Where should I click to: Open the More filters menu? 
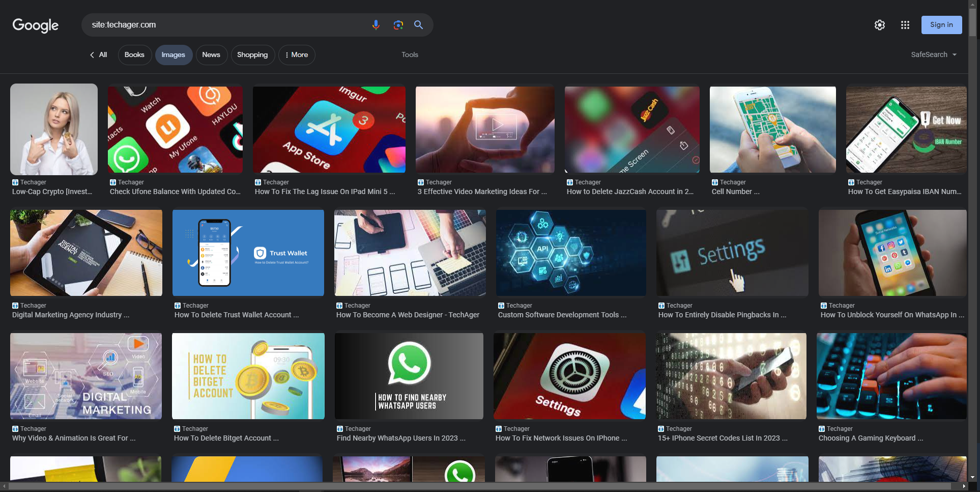(x=297, y=55)
